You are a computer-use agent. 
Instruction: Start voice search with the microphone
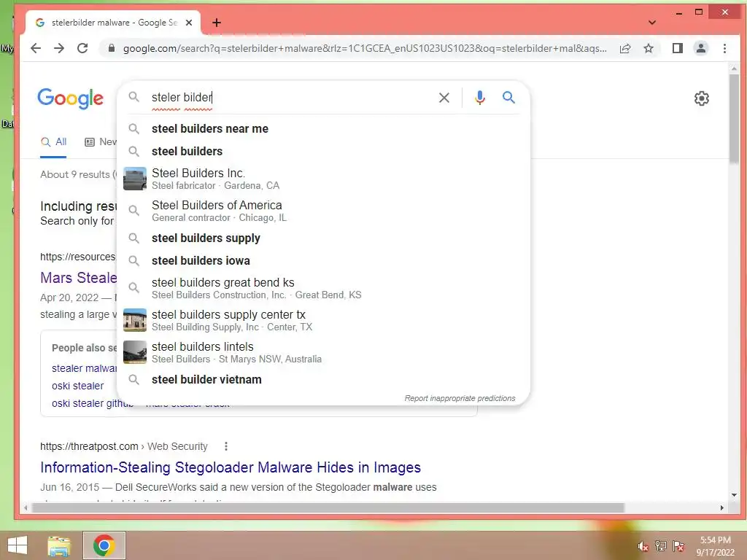(x=480, y=98)
